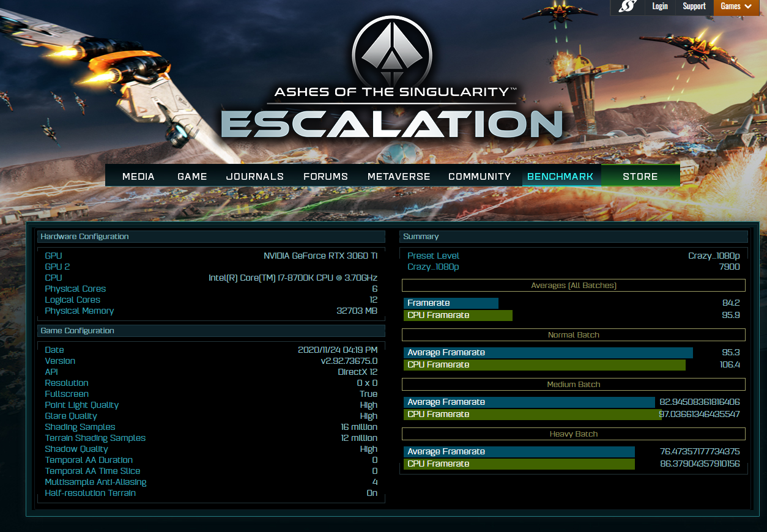Open the Metaverse nav tab
The height and width of the screenshot is (532, 767).
click(399, 176)
